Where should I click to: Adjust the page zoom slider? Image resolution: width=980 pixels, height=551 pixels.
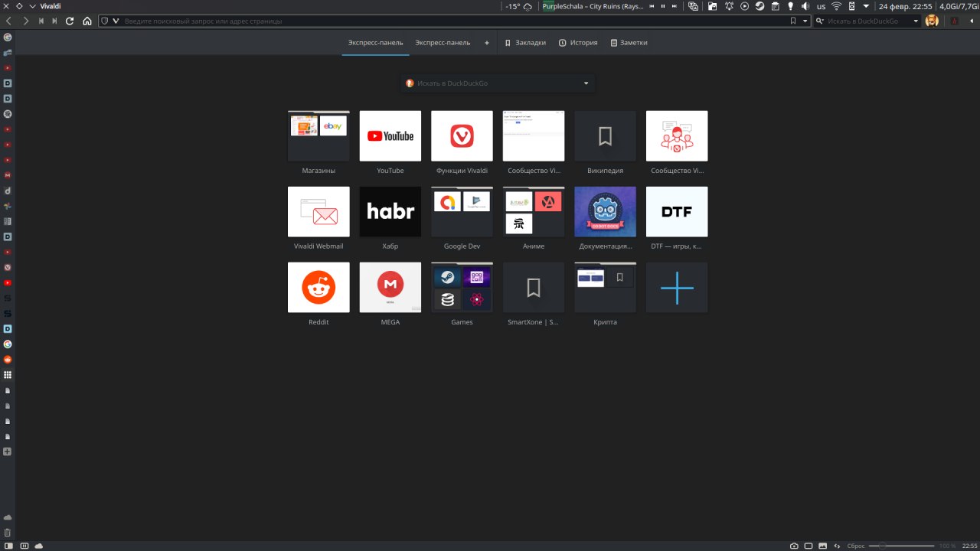click(x=901, y=546)
